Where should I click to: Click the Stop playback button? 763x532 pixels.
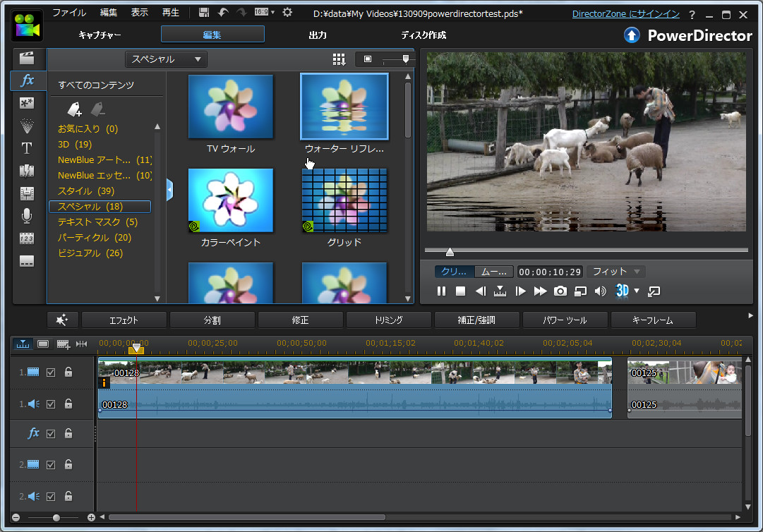point(460,291)
